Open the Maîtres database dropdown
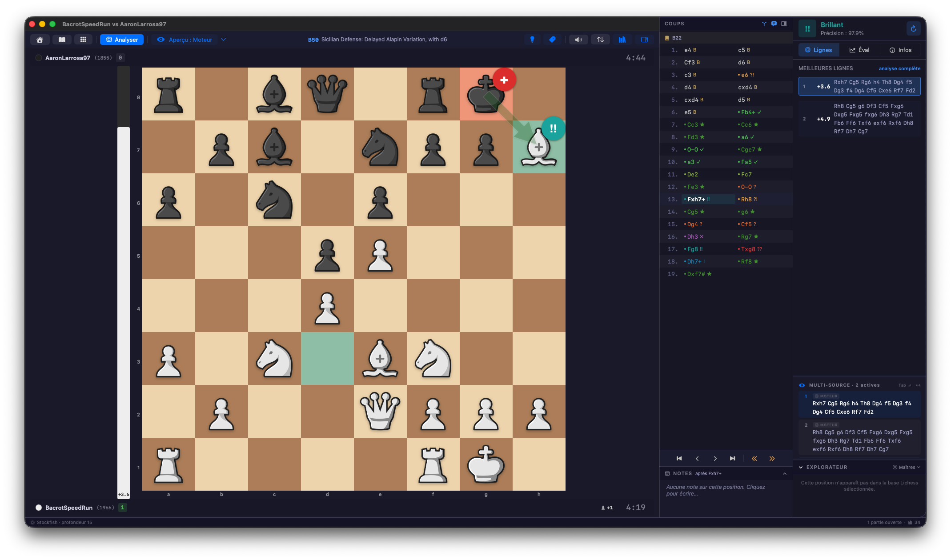This screenshot has height=560, width=951. (x=907, y=467)
